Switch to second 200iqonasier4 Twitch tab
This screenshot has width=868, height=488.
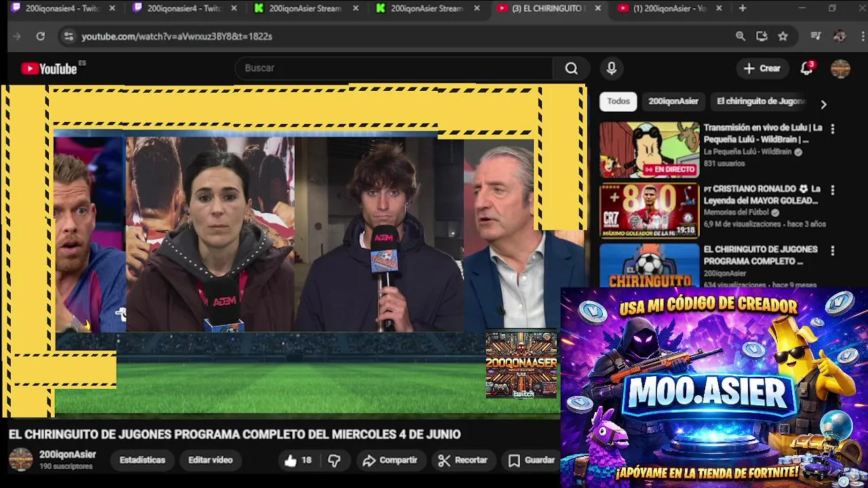click(184, 9)
